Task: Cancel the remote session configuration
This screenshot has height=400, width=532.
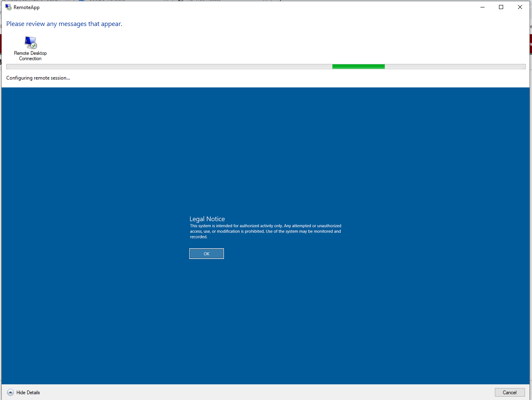Action: pyautogui.click(x=510, y=392)
